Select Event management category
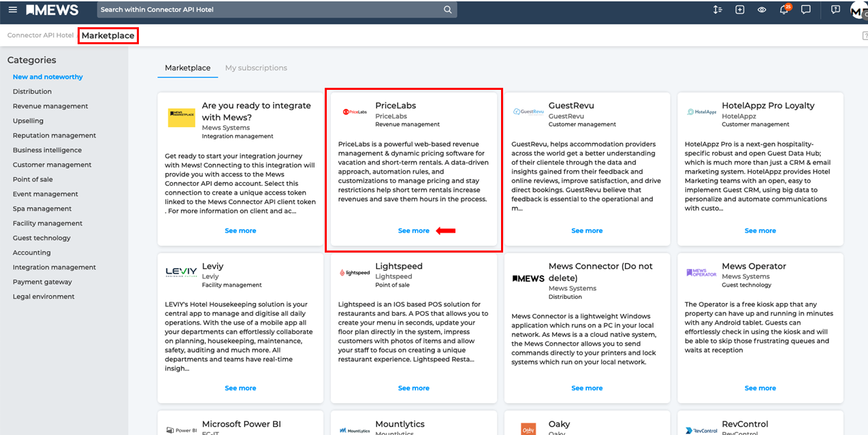The height and width of the screenshot is (435, 868). click(46, 194)
